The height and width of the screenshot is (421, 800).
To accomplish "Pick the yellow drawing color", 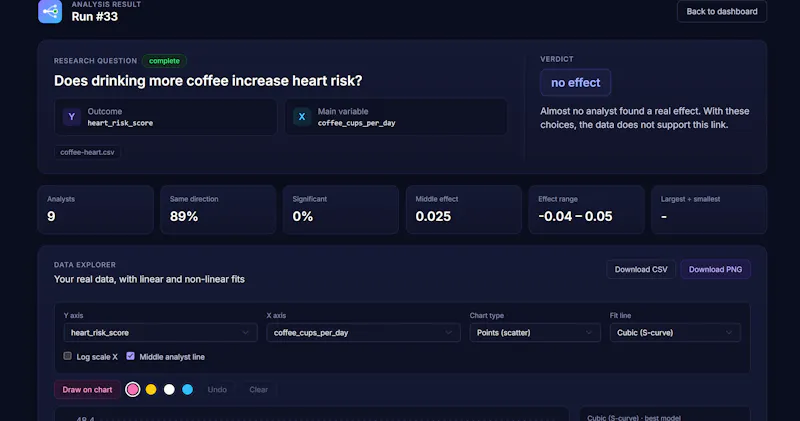I will (x=151, y=389).
